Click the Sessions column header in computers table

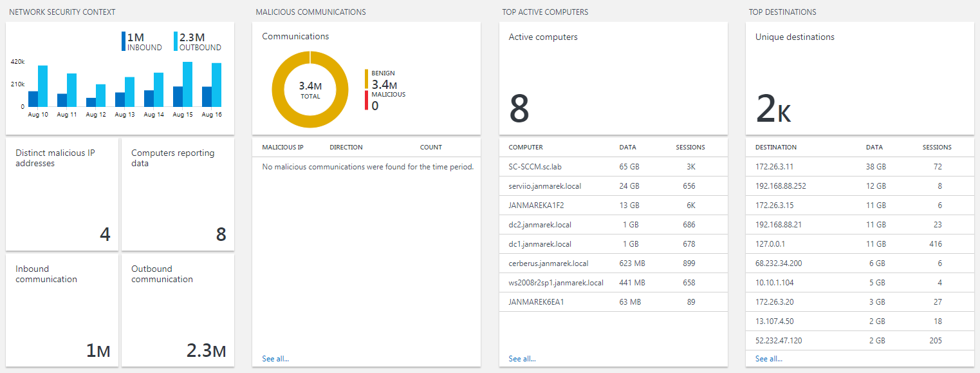pos(690,148)
